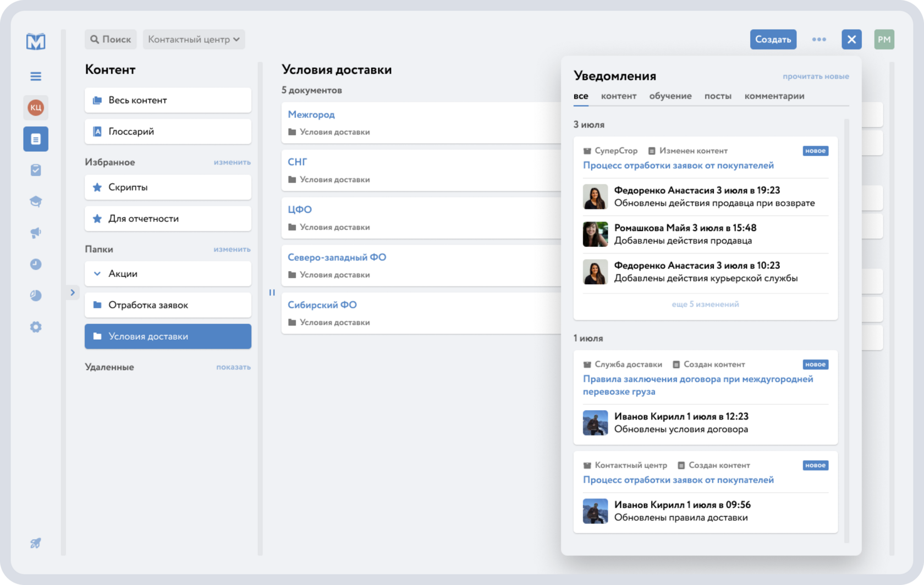
Task: Click the СуперСтор source label
Action: click(x=610, y=151)
